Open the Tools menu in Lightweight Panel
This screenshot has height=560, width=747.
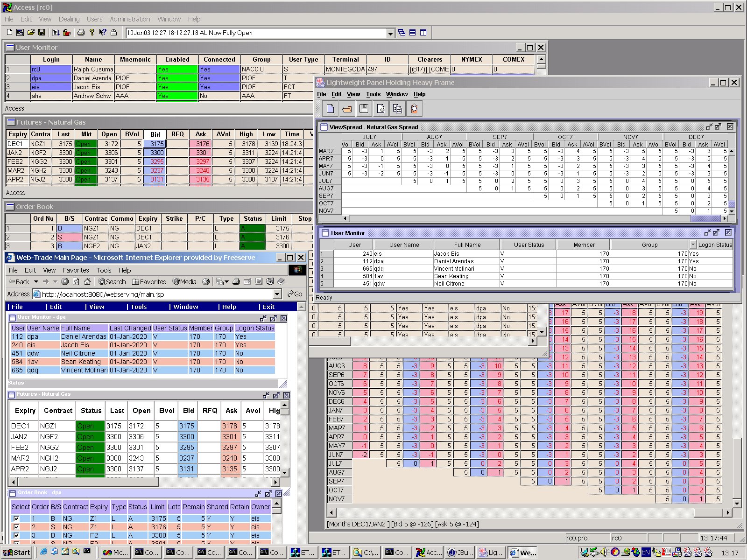coord(373,94)
